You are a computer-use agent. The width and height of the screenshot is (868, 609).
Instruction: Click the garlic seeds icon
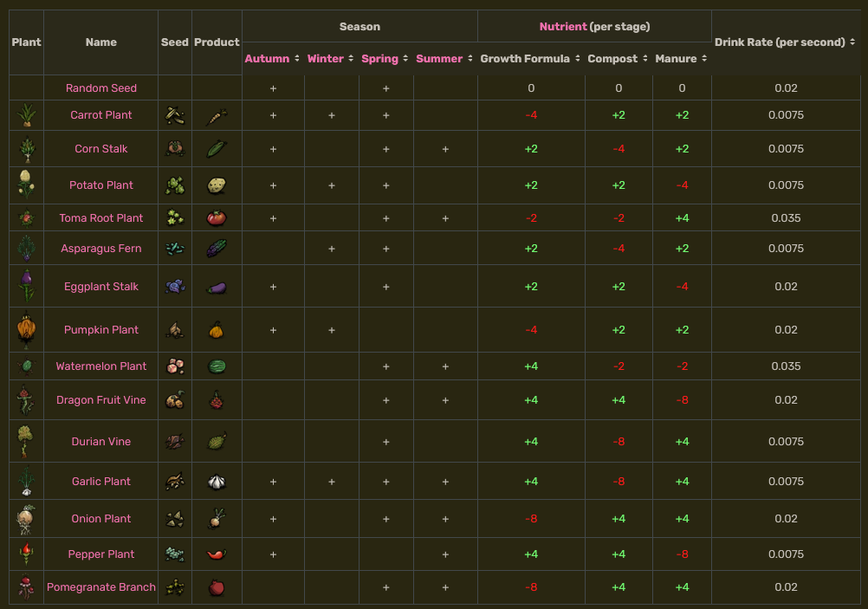point(175,482)
